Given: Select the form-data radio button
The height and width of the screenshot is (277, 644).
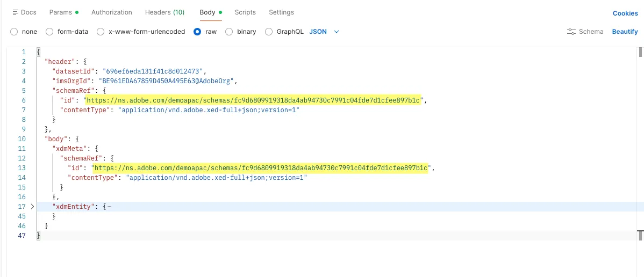Looking at the screenshot, I should pyautogui.click(x=49, y=32).
